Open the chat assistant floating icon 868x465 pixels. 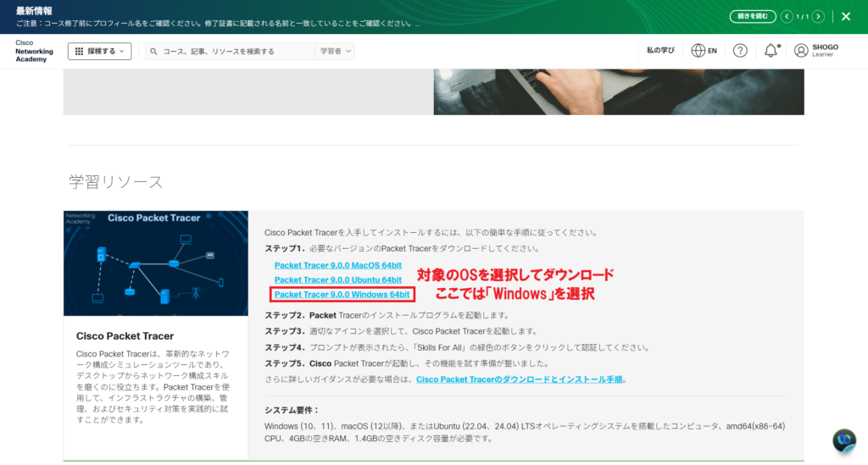click(x=844, y=440)
